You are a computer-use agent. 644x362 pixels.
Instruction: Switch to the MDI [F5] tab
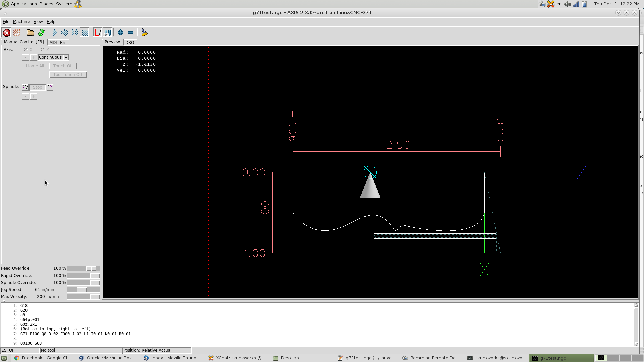click(58, 42)
